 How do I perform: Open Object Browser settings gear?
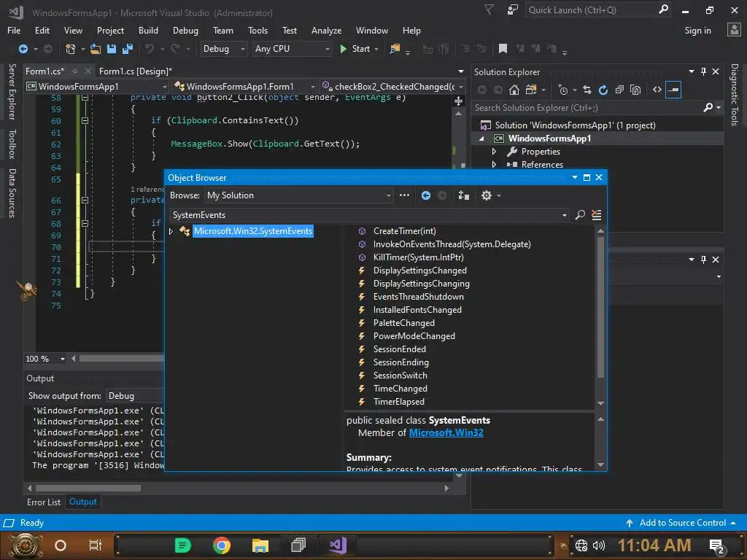pos(486,195)
